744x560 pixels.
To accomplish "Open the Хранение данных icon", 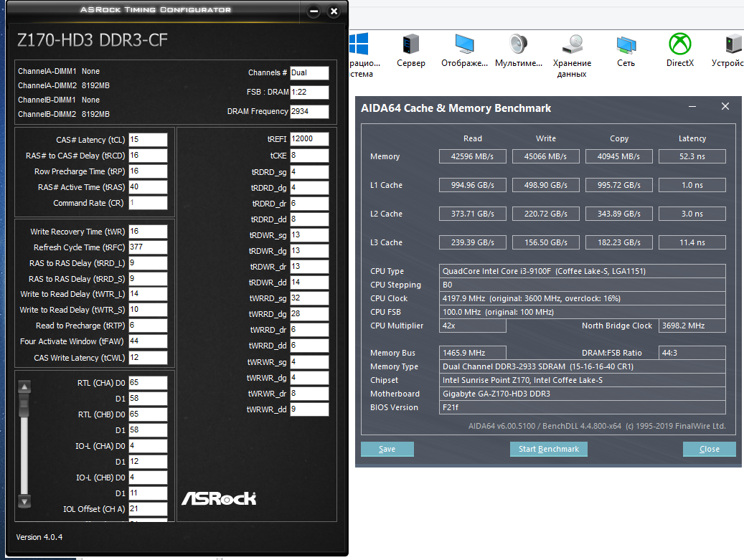I will tap(572, 55).
